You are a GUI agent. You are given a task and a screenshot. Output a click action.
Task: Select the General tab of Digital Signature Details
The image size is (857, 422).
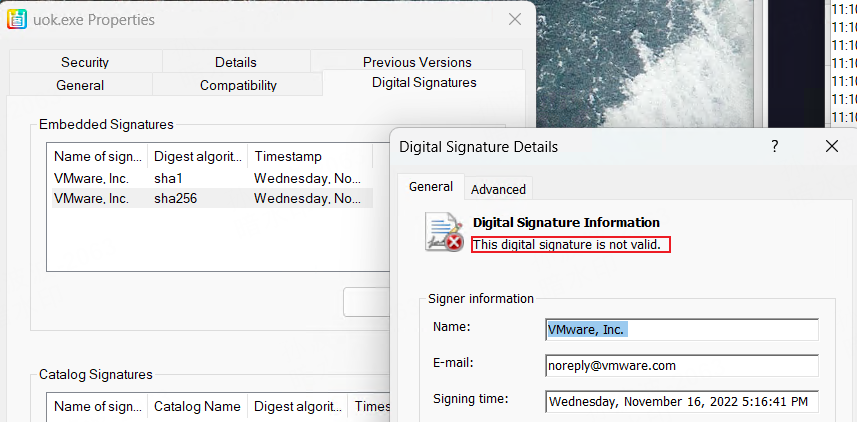click(x=431, y=187)
